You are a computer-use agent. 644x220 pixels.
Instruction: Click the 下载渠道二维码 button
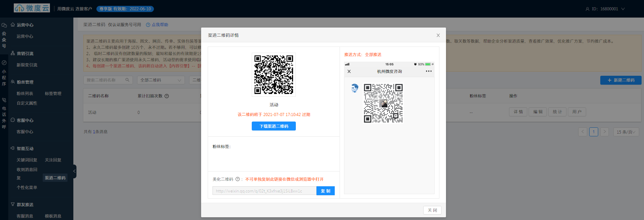point(274,126)
